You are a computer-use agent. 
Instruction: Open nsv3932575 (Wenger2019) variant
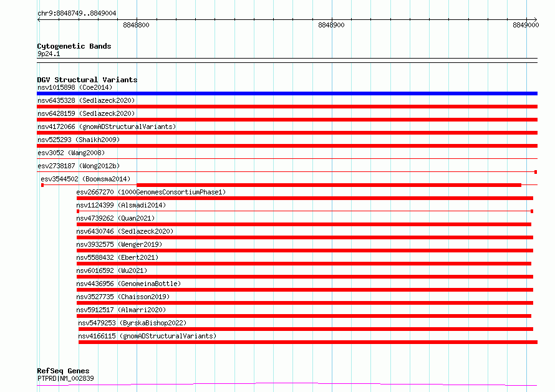click(x=119, y=244)
